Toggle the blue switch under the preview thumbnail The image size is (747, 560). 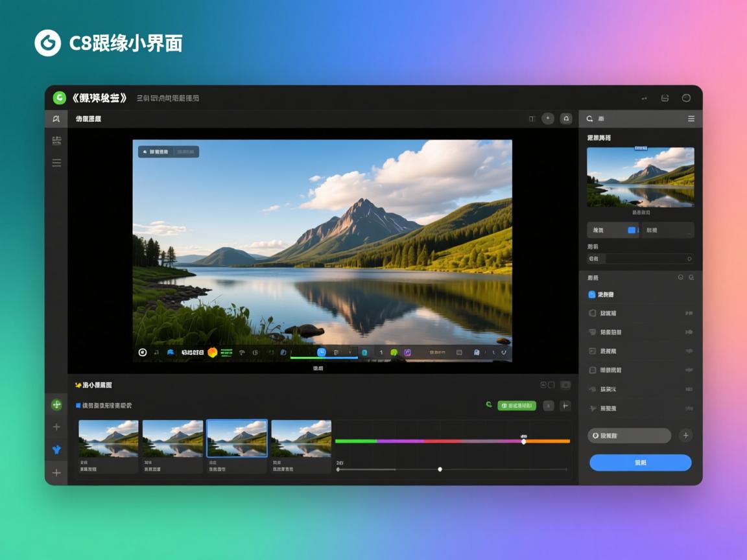pos(632,230)
